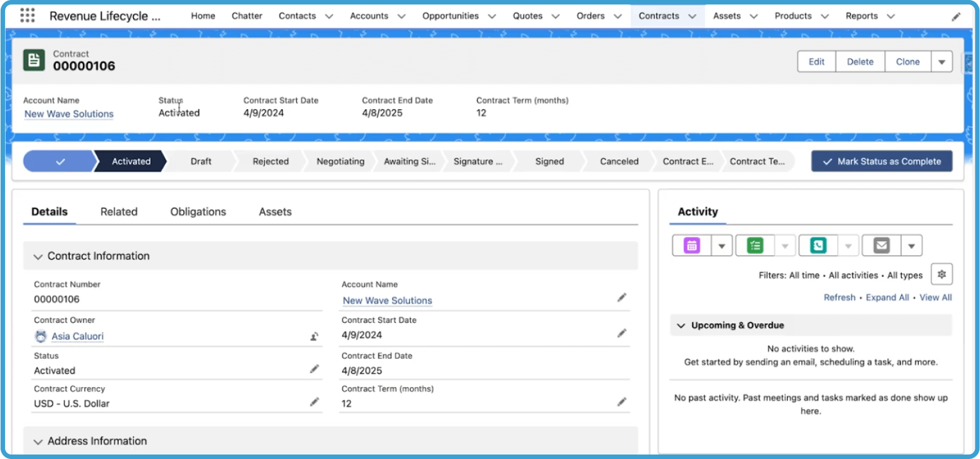Switch to the Related tab
980x459 pixels.
click(x=119, y=212)
